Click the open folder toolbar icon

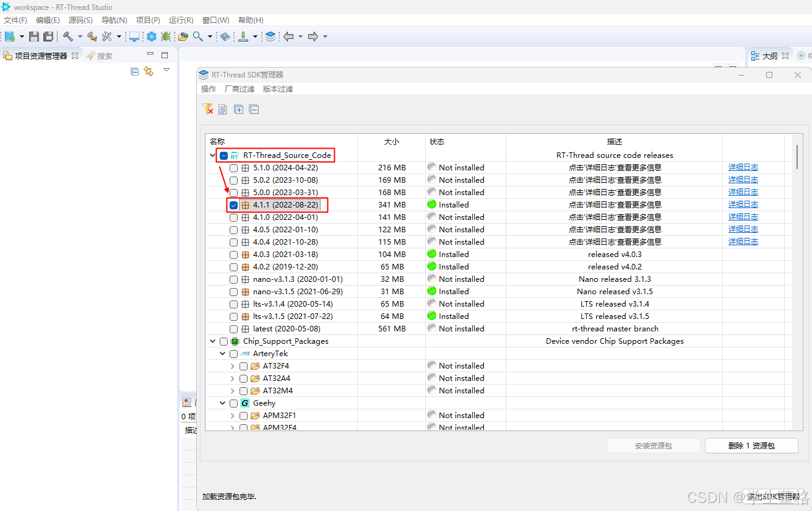(183, 37)
